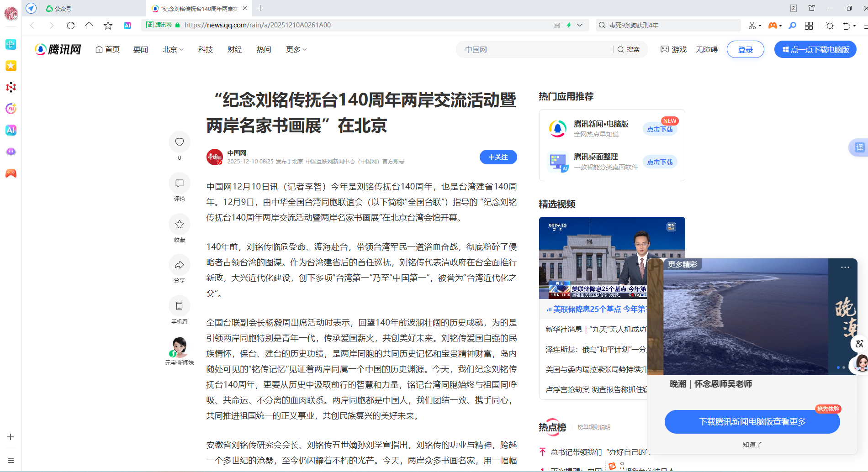Click the browser refresh icon

pos(70,26)
